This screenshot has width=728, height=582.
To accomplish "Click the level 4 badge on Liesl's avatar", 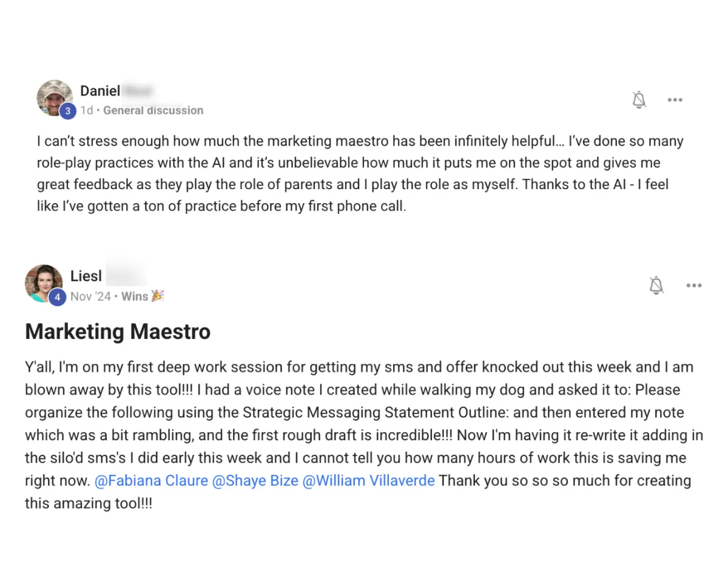I will tap(57, 297).
